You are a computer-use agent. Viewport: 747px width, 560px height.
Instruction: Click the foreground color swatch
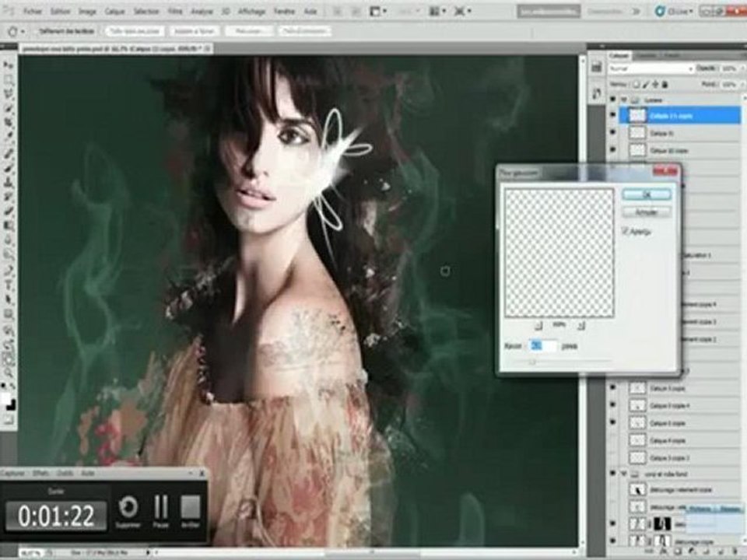point(5,399)
